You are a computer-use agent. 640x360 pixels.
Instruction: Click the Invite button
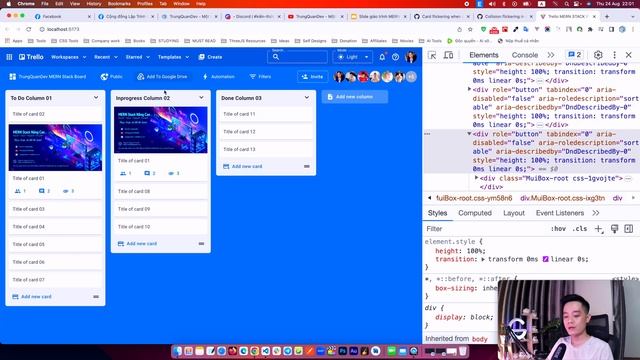[x=312, y=77]
